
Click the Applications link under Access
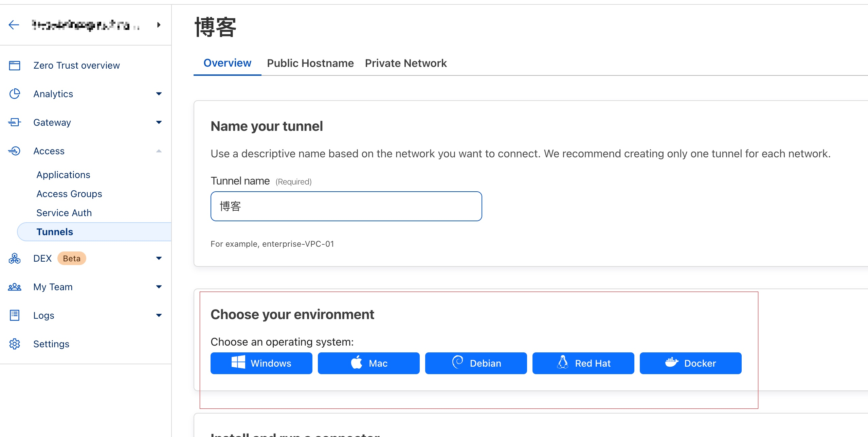pos(63,174)
